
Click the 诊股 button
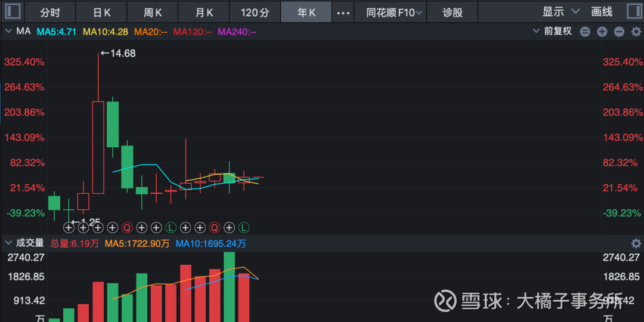coord(452,12)
